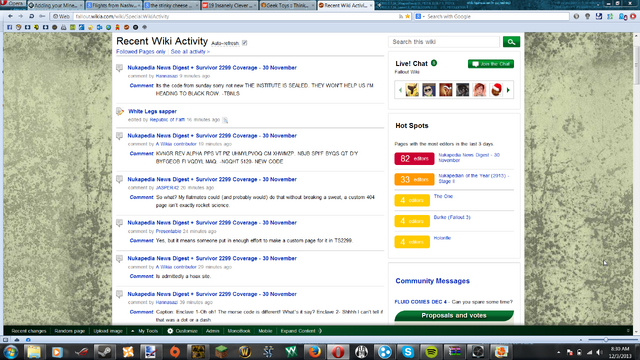Click the bookmark star in the address bar
The height and width of the screenshot is (360, 640).
407,16
